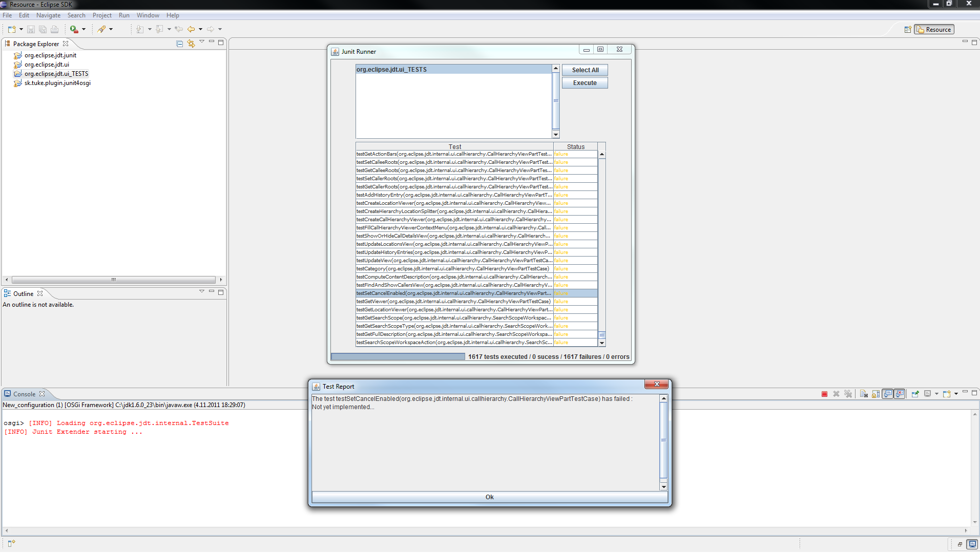Click the Package Explorer horizontal scrollbar
The height and width of the screenshot is (553, 980).
tap(114, 280)
